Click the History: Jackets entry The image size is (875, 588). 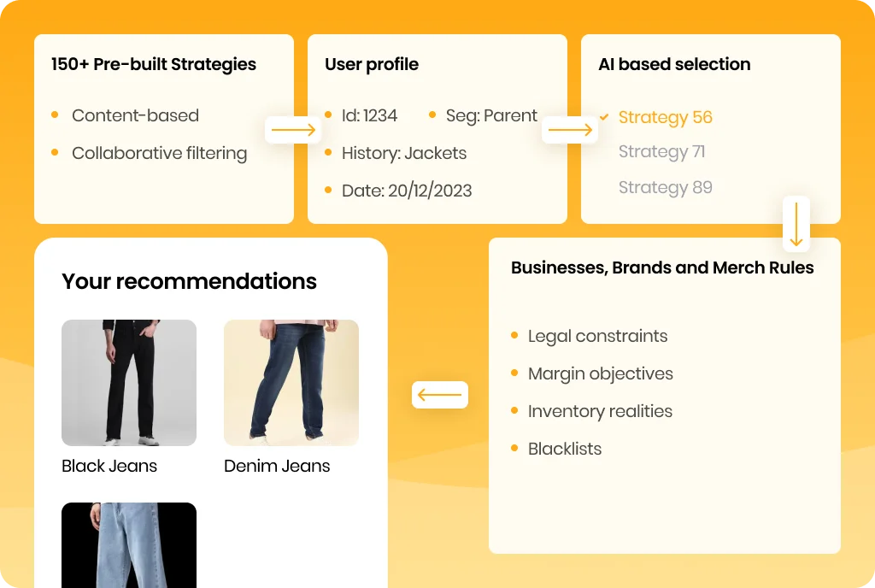coord(404,154)
